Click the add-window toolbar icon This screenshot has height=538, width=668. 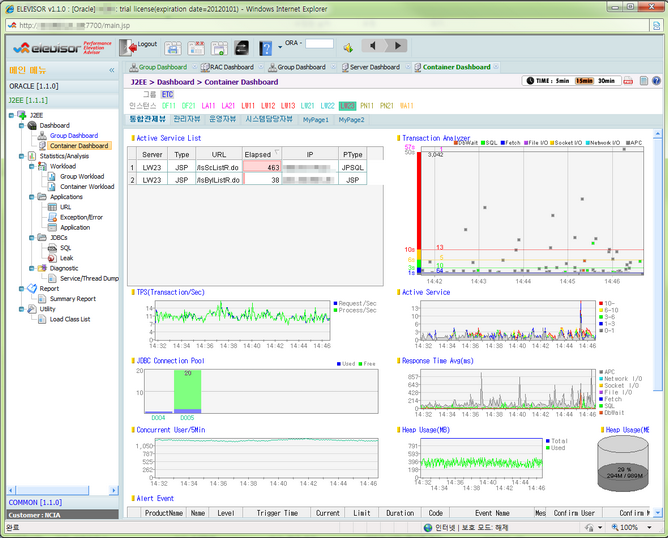point(219,48)
